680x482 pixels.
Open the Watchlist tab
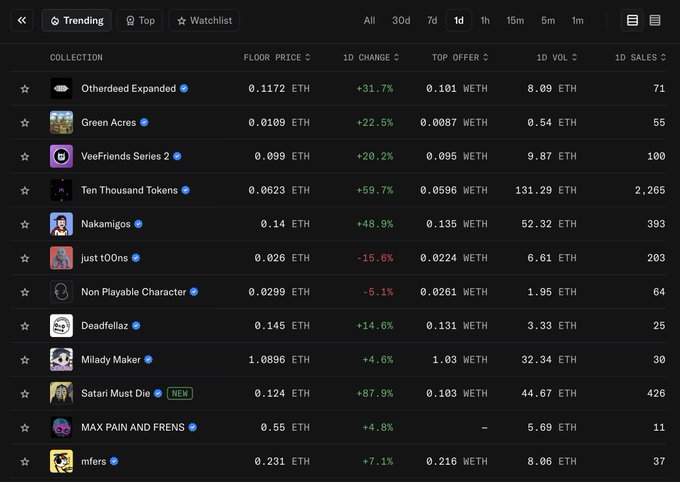click(x=204, y=20)
